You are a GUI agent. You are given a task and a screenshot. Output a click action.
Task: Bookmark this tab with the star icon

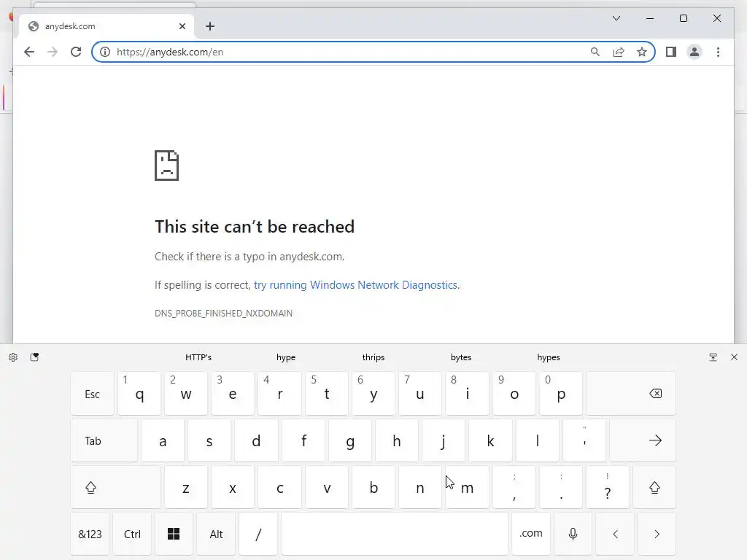pyautogui.click(x=642, y=52)
